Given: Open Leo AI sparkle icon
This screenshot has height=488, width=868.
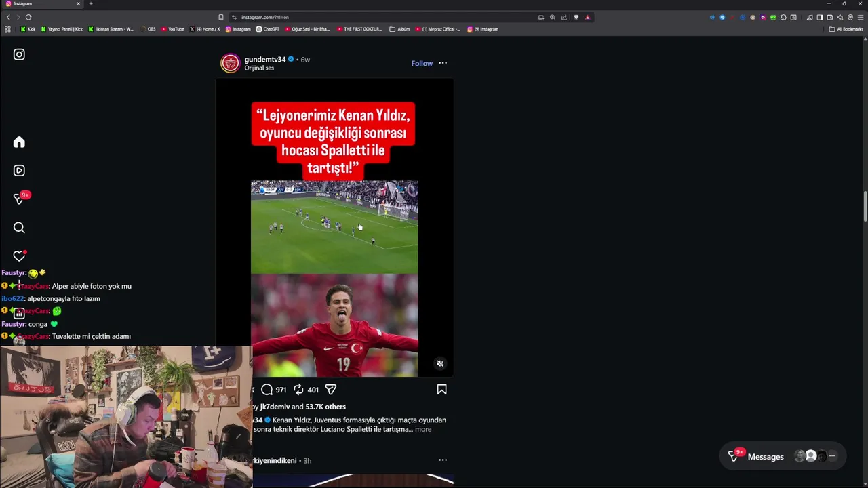Looking at the screenshot, I should pyautogui.click(x=840, y=17).
